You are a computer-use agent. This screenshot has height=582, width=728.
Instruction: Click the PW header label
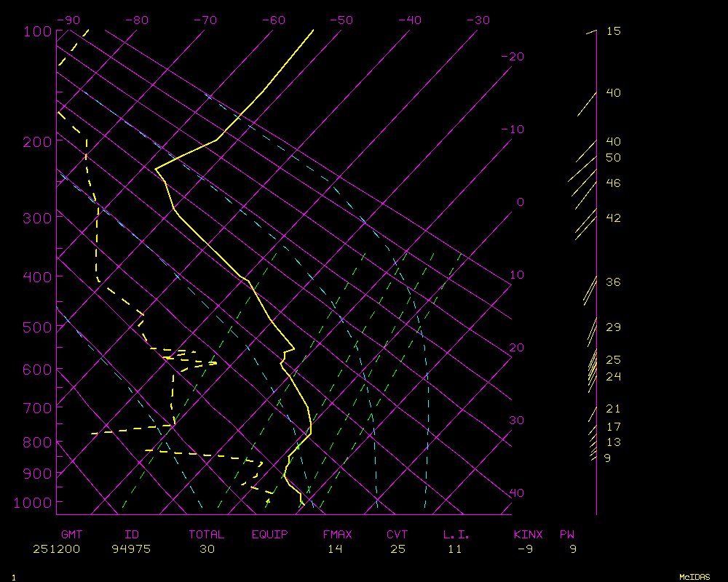[x=567, y=535]
